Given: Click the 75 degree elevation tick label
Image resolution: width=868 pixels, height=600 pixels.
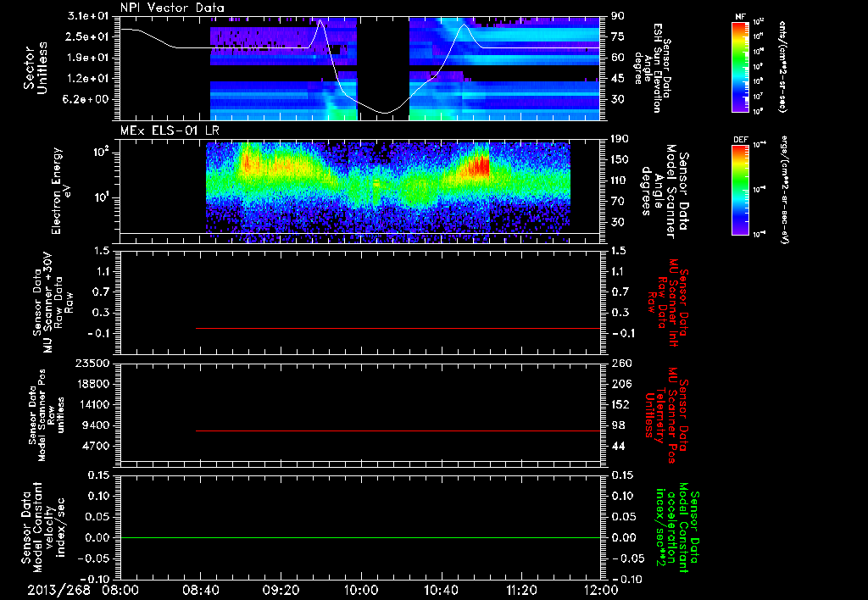Looking at the screenshot, I should click(617, 36).
